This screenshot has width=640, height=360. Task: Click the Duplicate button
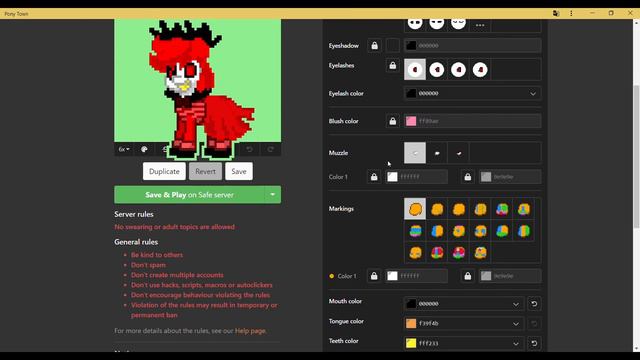[164, 171]
